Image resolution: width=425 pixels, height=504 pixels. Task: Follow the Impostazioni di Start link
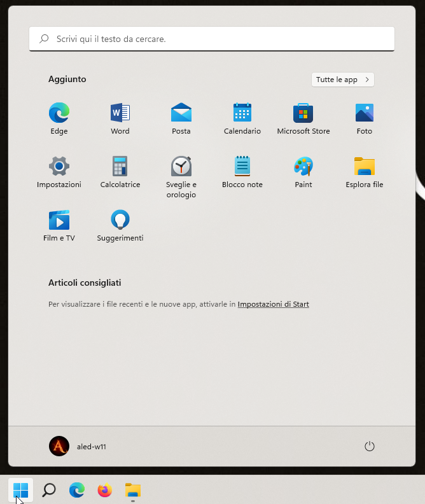[274, 304]
